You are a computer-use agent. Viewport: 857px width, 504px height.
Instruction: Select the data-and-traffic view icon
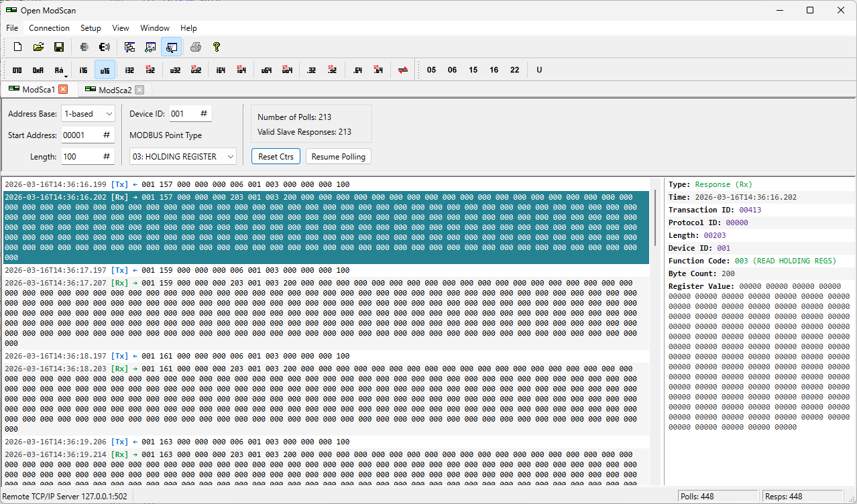pos(171,47)
